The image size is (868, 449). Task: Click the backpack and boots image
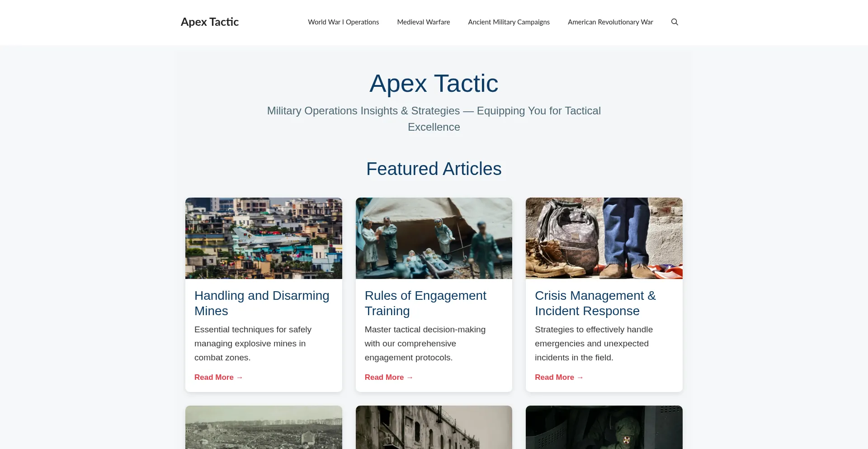604,238
